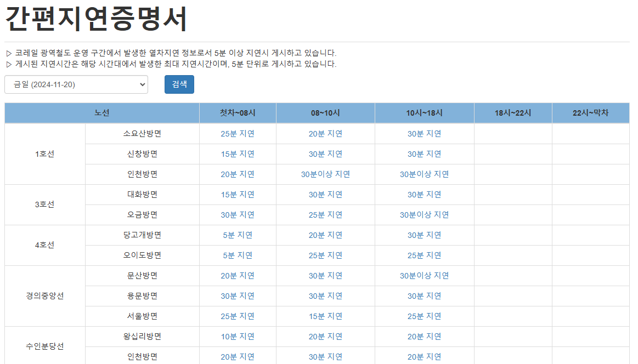Image resolution: width=638 pixels, height=364 pixels.
Task: Open 문산방면 첫차~08시 20분 지연 link
Action: (x=238, y=276)
